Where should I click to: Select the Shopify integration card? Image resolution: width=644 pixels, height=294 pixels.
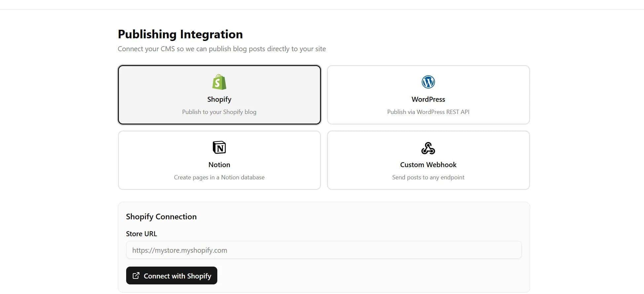(x=219, y=95)
